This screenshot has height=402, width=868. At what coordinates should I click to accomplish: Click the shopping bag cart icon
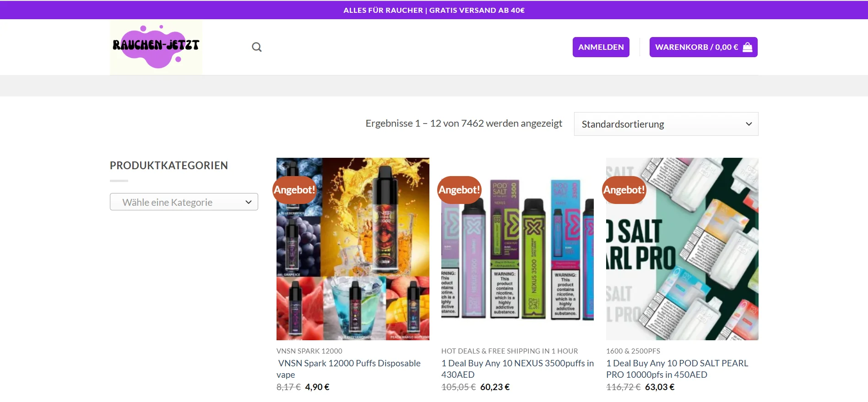[748, 47]
